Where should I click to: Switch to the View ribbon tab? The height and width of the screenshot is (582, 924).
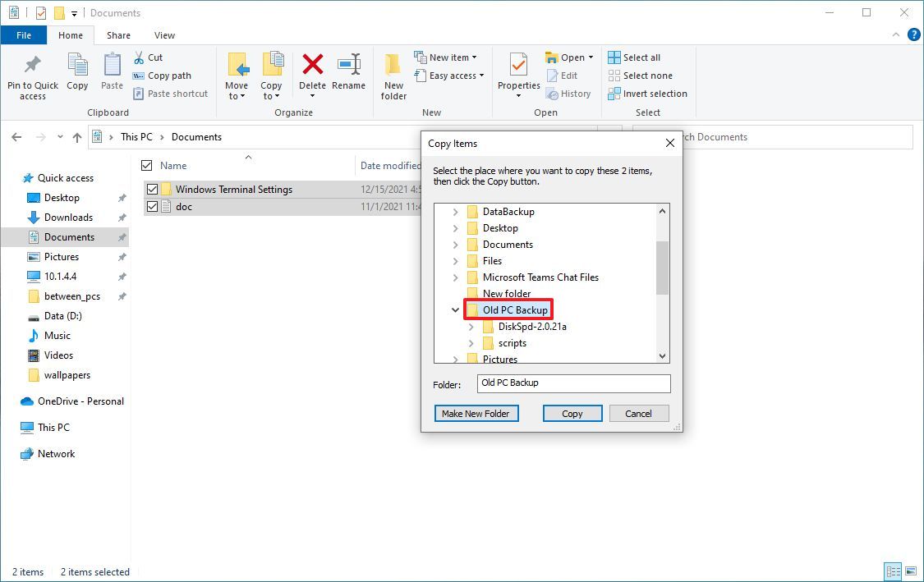click(x=164, y=35)
